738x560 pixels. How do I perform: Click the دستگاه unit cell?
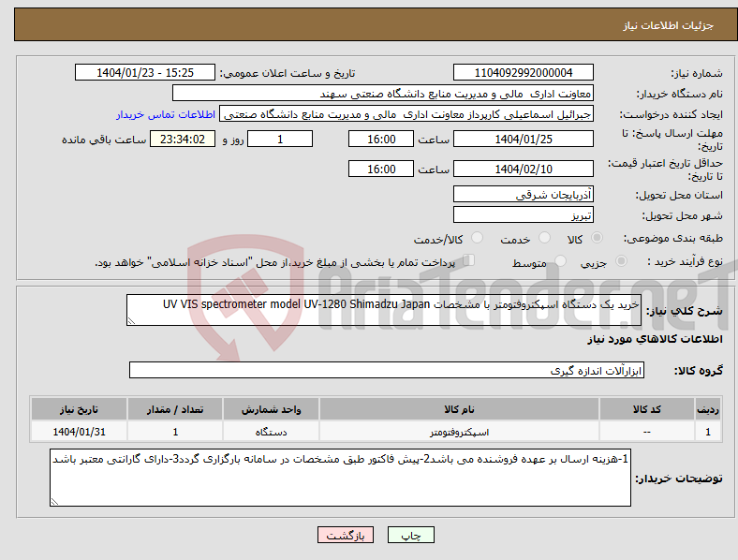[271, 432]
